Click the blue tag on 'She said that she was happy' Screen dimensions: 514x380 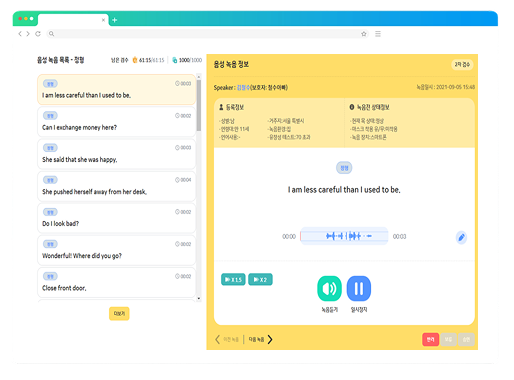click(x=50, y=148)
